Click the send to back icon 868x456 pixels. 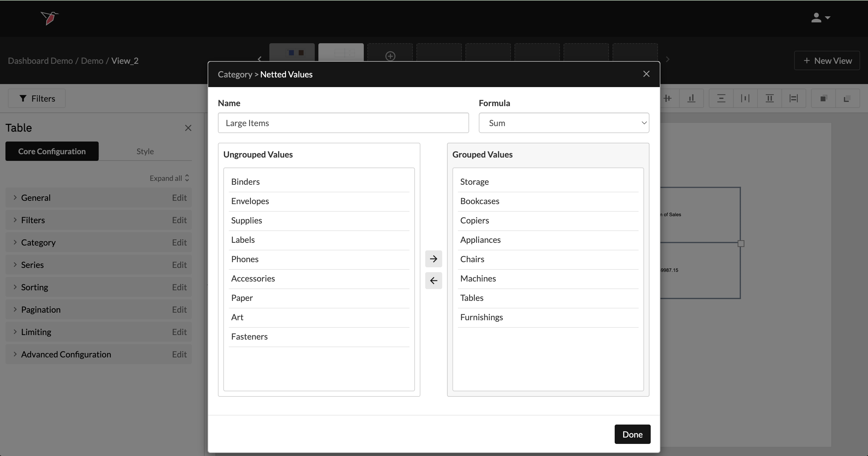(x=847, y=98)
